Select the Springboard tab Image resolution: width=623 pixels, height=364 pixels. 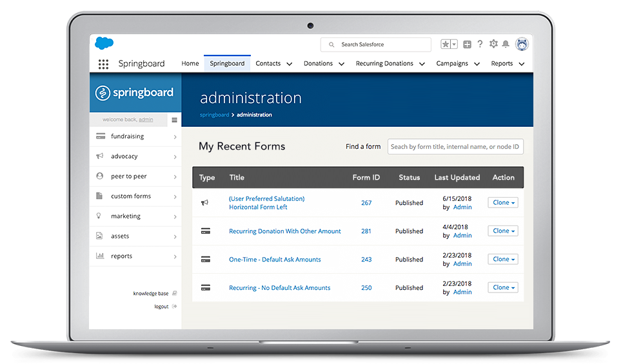point(227,64)
